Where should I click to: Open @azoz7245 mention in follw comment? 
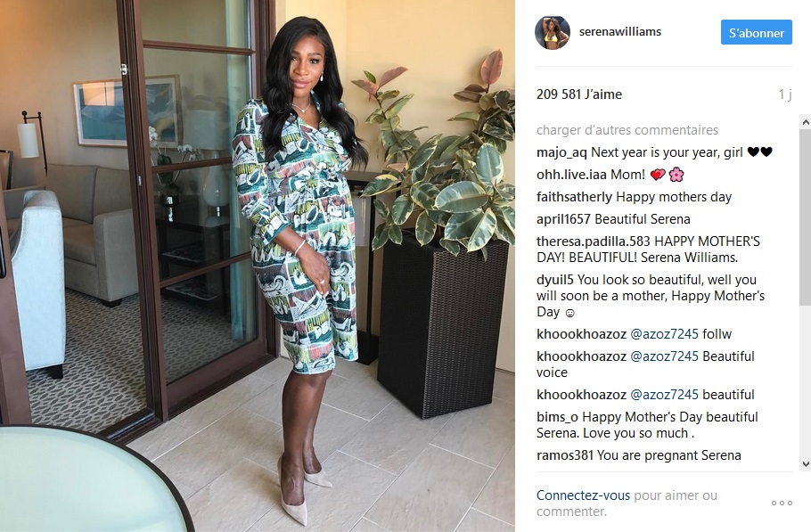(x=664, y=334)
